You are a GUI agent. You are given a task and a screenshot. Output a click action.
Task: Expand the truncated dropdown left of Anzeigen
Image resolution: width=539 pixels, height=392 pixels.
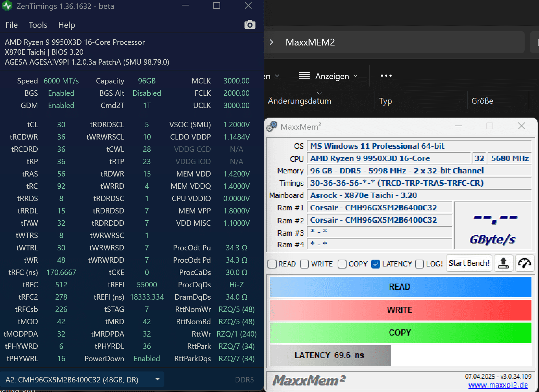[277, 76]
